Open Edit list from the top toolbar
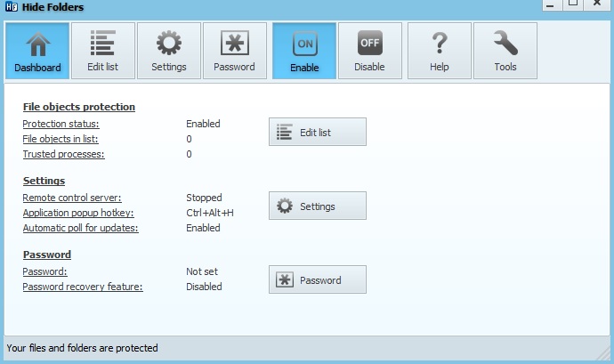This screenshot has height=364, width=614. click(x=103, y=51)
